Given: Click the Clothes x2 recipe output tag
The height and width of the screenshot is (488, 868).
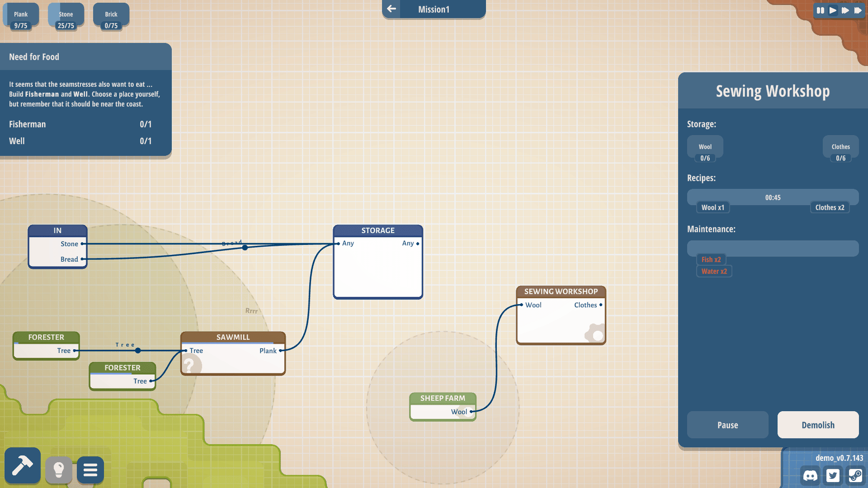Looking at the screenshot, I should [829, 207].
